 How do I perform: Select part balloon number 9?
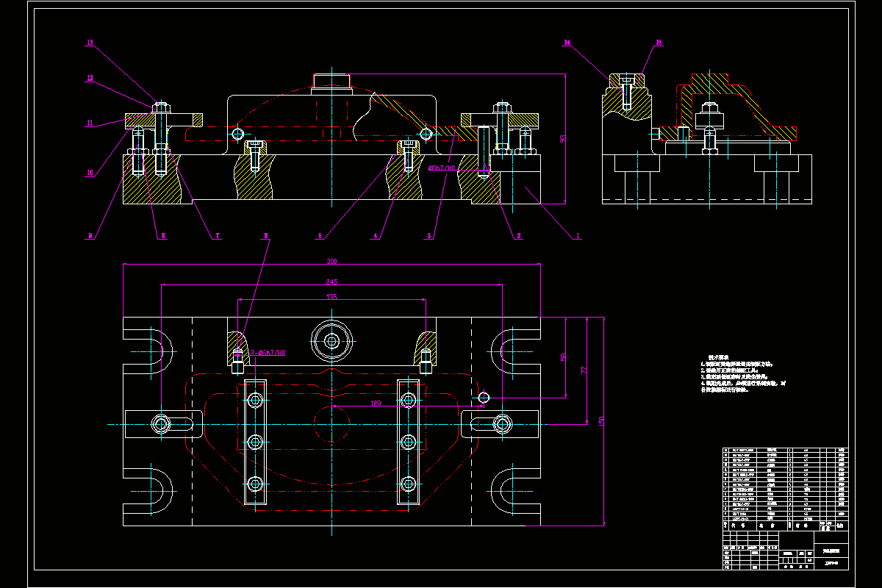90,236
